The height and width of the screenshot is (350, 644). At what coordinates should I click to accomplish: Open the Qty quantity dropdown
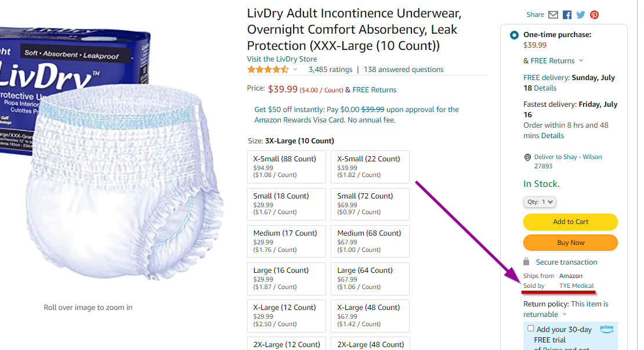tap(540, 202)
